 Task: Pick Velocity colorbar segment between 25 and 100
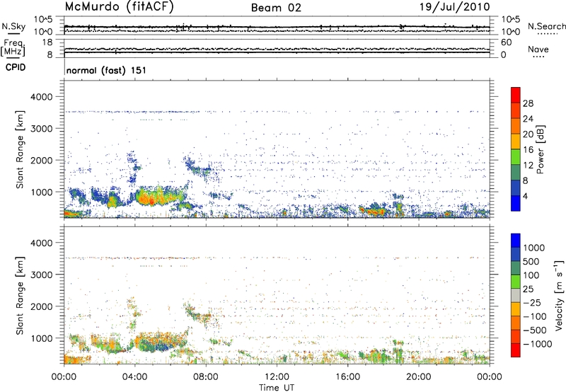(x=516, y=282)
